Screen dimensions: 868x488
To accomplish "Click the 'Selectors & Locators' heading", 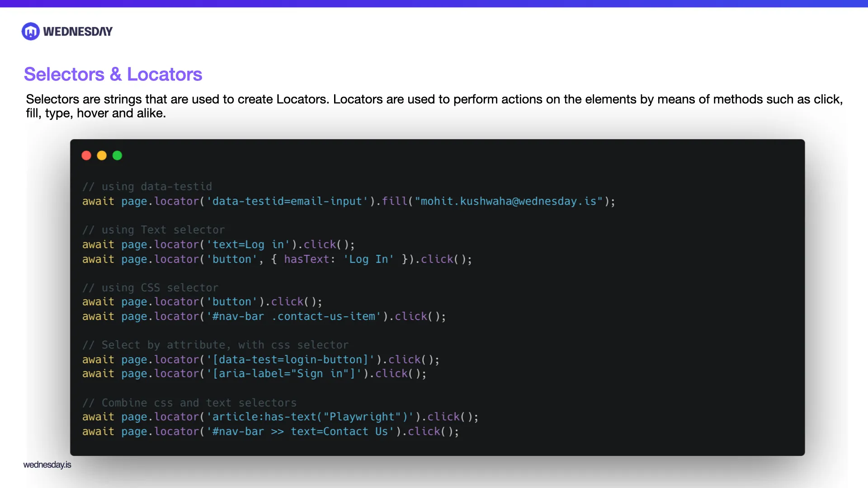I will coord(113,74).
